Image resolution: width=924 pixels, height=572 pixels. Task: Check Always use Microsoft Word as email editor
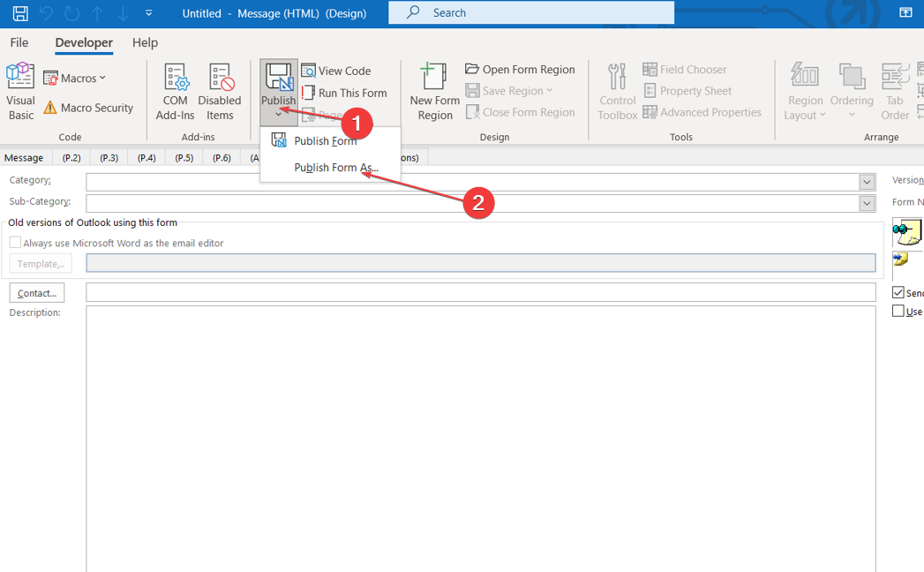tap(15, 242)
